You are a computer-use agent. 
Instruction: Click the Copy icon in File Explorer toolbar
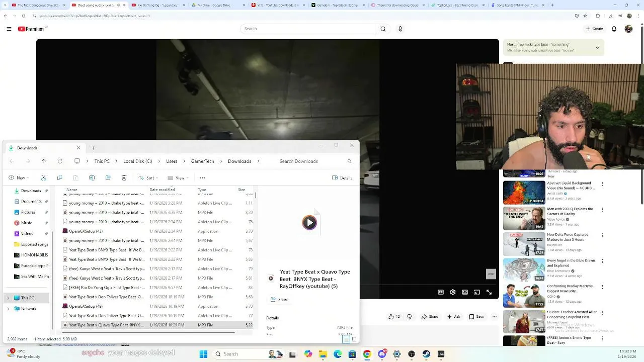pos(59,178)
